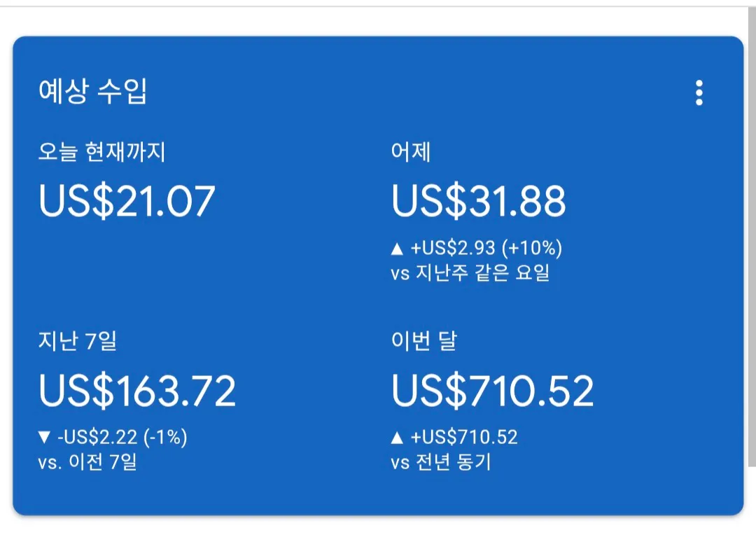Click the -US$2.22 (-1%) change text

click(x=122, y=438)
